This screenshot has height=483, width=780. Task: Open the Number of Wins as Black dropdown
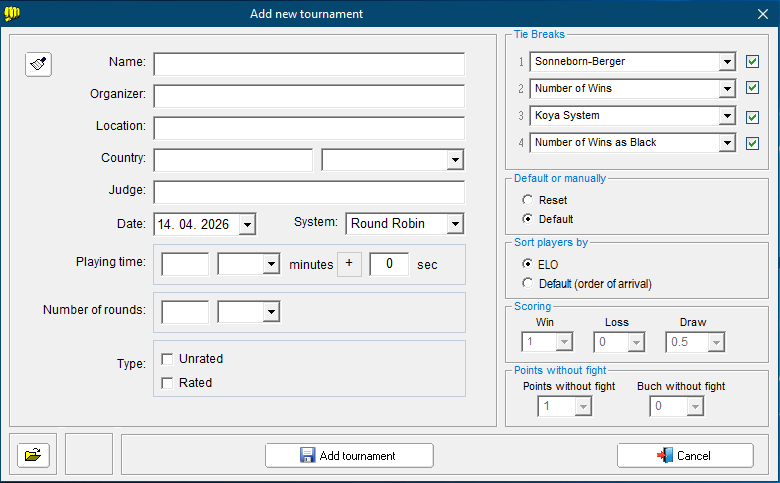click(727, 143)
